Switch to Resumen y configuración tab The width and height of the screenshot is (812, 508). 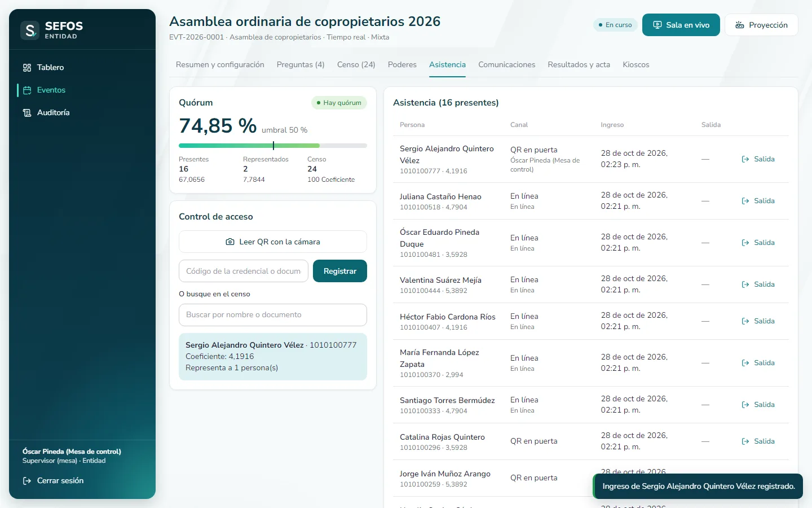[x=220, y=64]
